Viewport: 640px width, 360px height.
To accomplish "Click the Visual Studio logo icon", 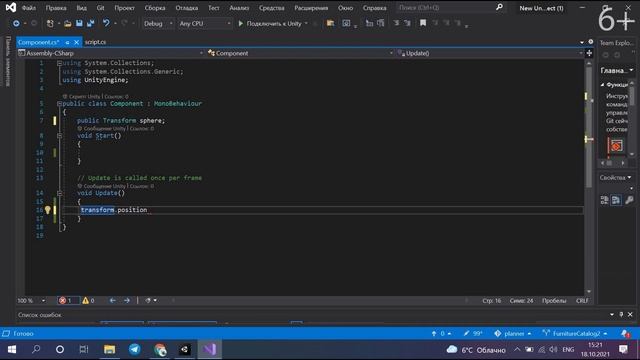I will [x=11, y=7].
